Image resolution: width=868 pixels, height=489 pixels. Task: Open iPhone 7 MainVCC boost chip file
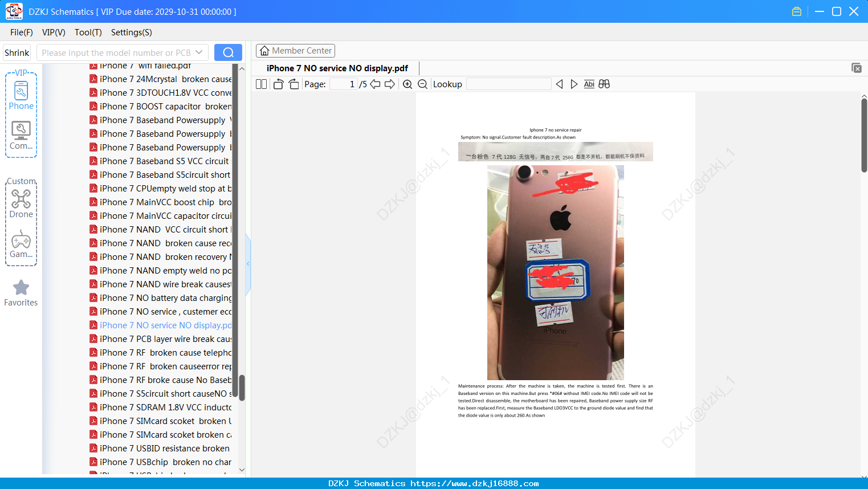161,202
